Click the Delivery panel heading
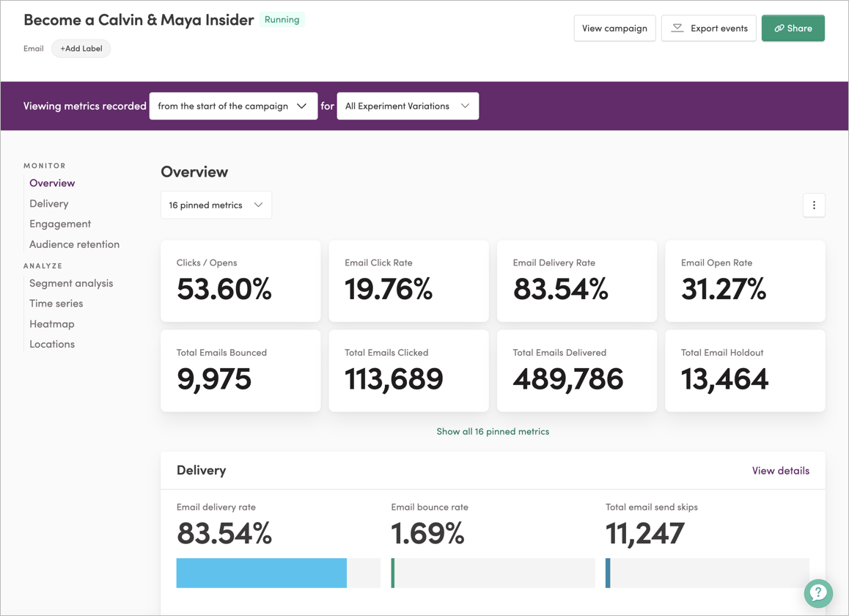 point(202,470)
